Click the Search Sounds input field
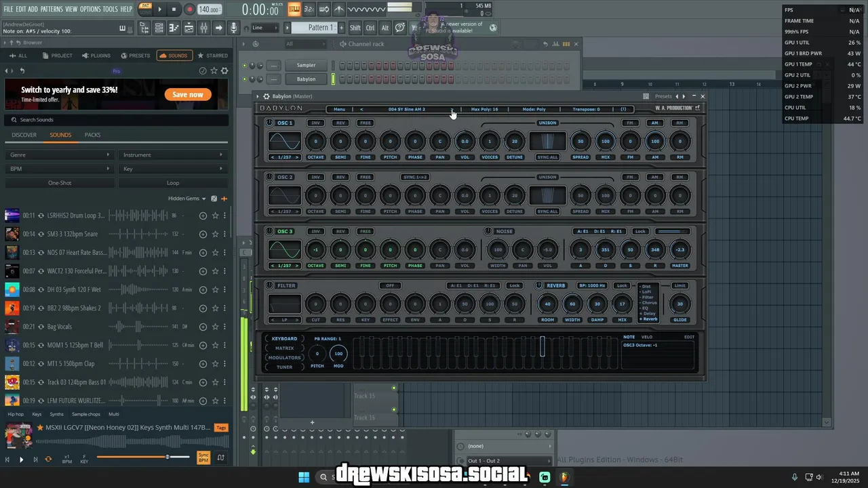Screen dimensions: 868x488 tap(117, 120)
